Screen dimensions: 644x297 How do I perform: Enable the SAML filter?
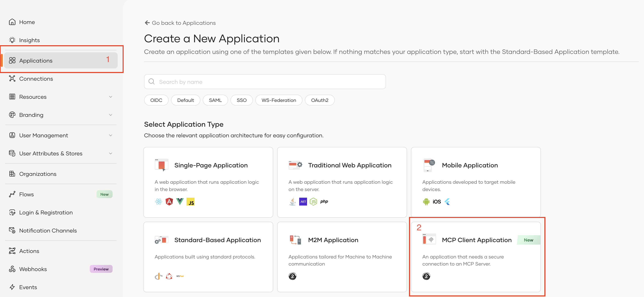tap(215, 100)
